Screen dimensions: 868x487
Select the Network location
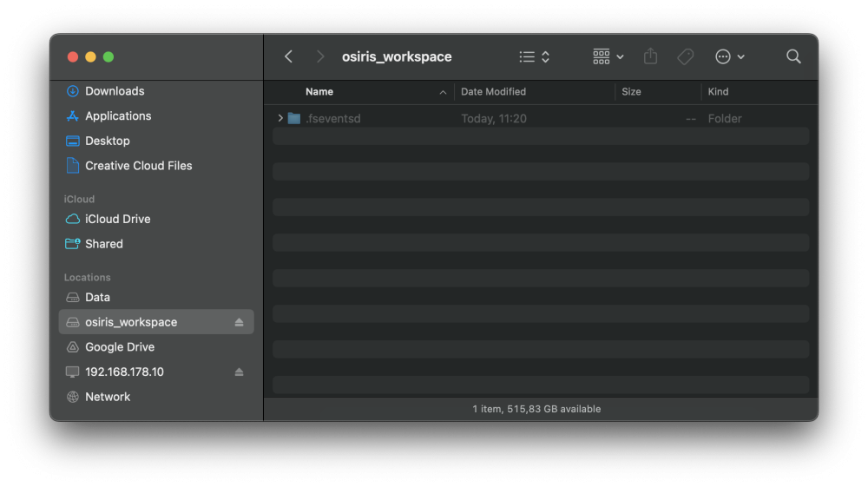(108, 397)
